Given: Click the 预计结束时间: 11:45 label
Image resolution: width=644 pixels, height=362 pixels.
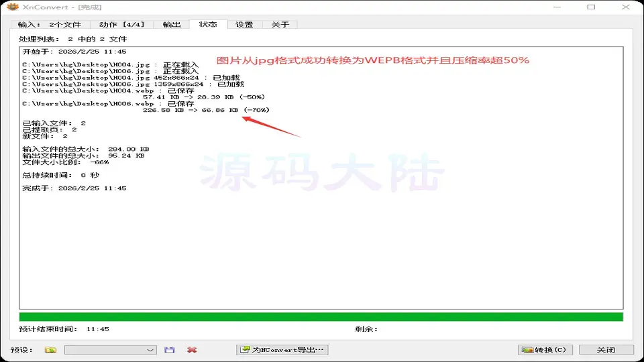Looking at the screenshot, I should (x=64, y=329).
